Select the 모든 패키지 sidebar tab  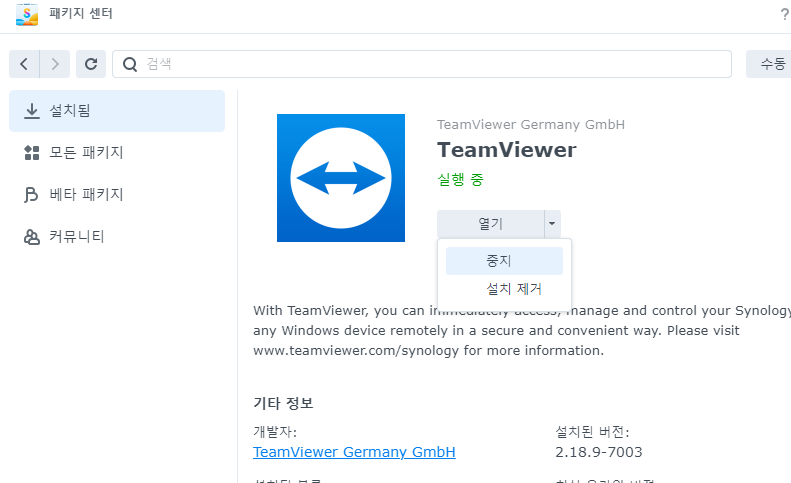117,152
